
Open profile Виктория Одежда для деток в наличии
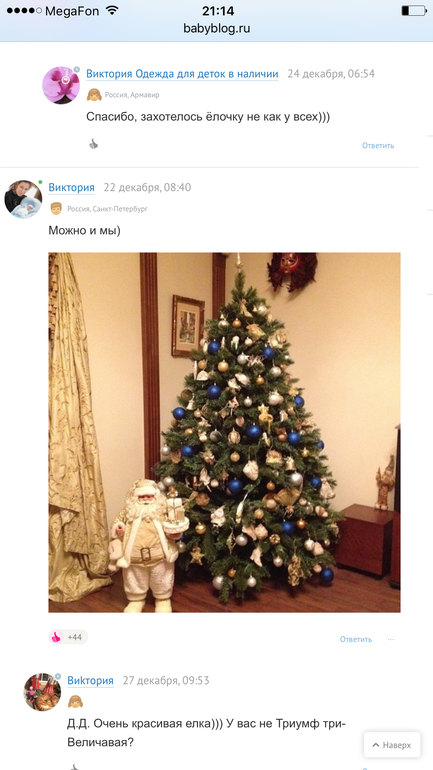coord(182,74)
